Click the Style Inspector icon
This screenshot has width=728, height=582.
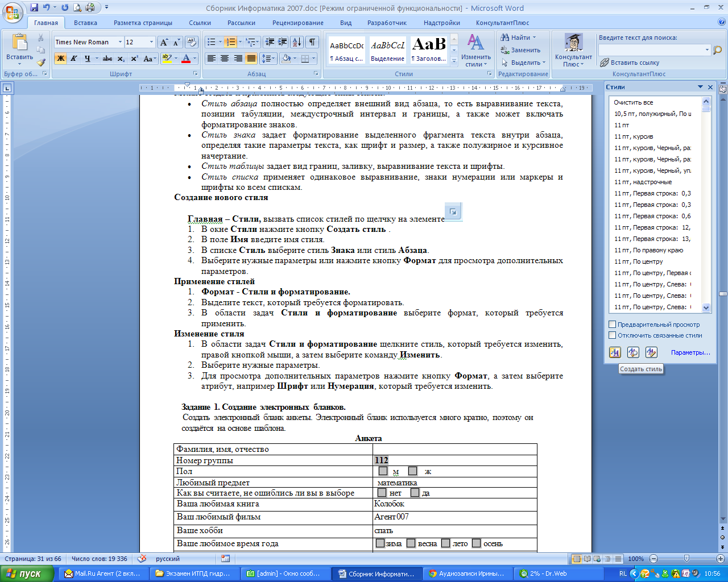point(633,352)
